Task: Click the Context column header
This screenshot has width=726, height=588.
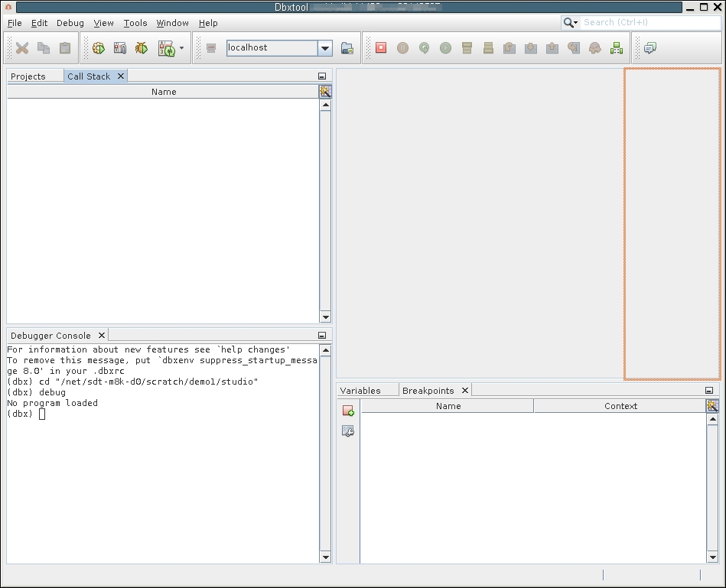Action: [620, 406]
